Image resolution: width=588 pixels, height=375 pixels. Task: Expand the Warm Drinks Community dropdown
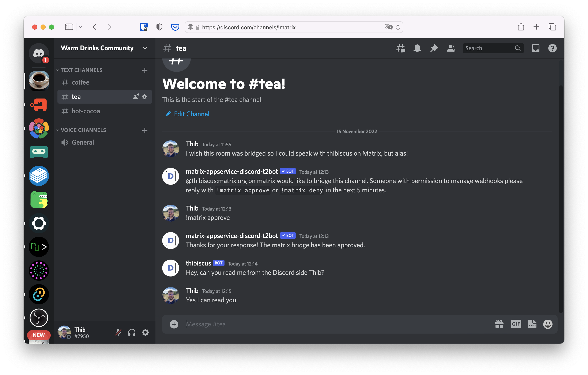(145, 48)
